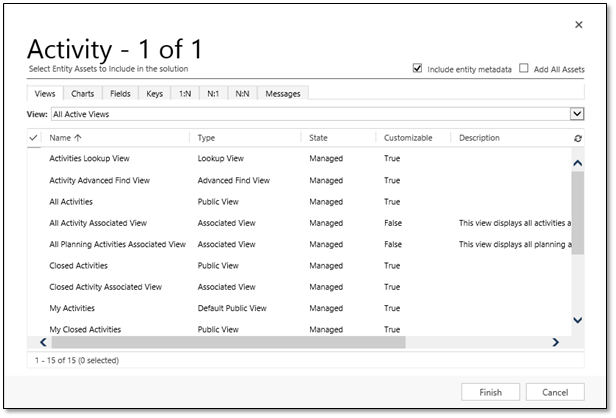Switch to the Messages tab
616x418 pixels.
click(x=282, y=93)
